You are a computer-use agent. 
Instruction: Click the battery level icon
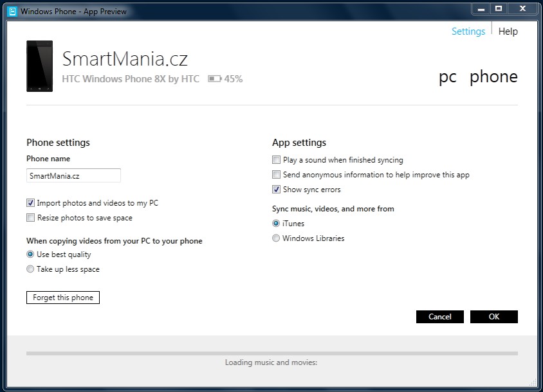215,79
